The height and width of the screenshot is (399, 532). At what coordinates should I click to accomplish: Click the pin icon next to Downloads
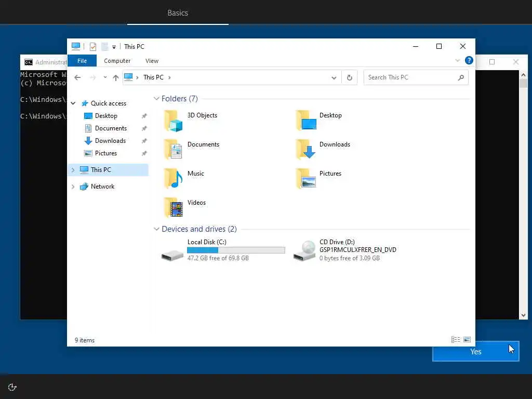point(144,141)
